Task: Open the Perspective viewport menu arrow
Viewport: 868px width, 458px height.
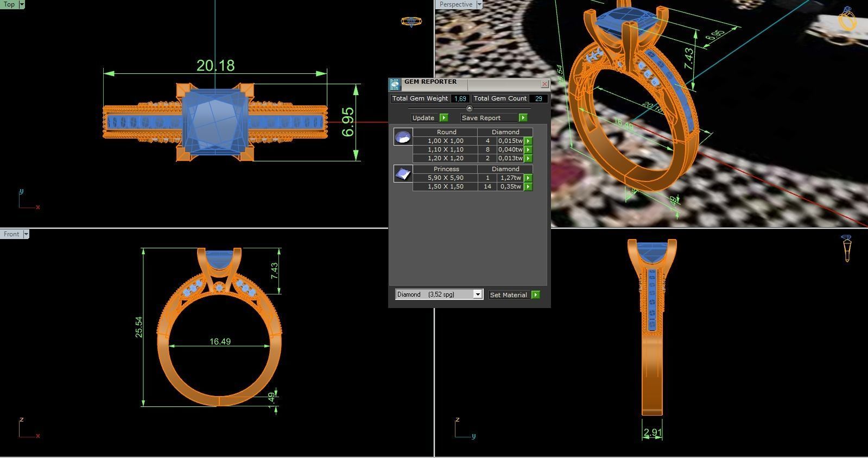Action: tap(479, 4)
